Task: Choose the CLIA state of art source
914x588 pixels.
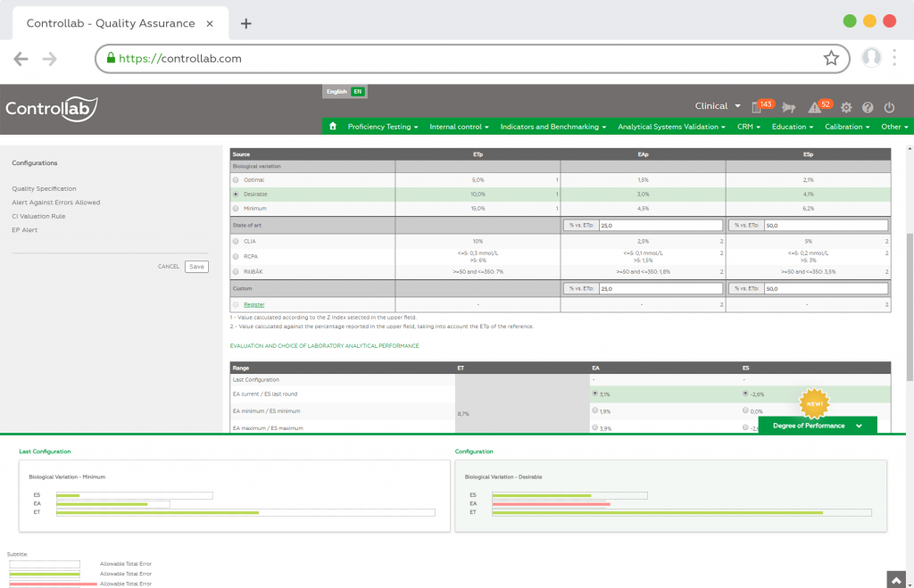Action: click(234, 241)
